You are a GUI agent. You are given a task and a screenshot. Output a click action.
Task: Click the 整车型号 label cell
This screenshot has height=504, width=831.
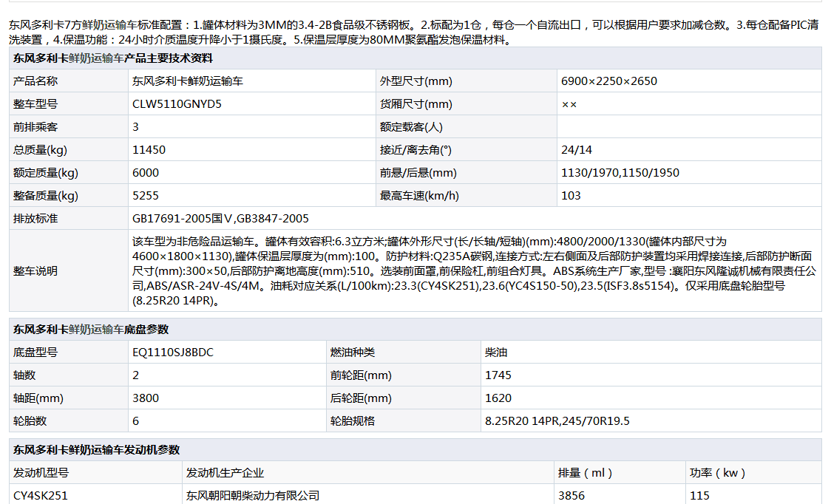coord(69,104)
